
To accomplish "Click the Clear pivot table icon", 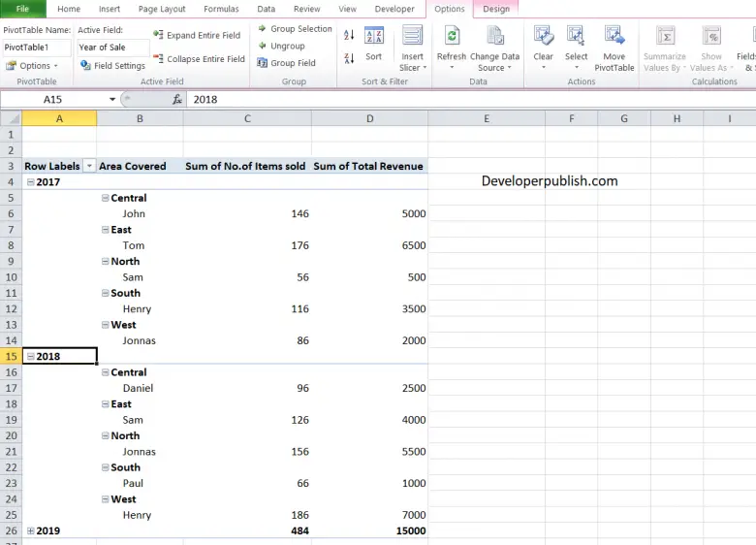I will coord(543,36).
